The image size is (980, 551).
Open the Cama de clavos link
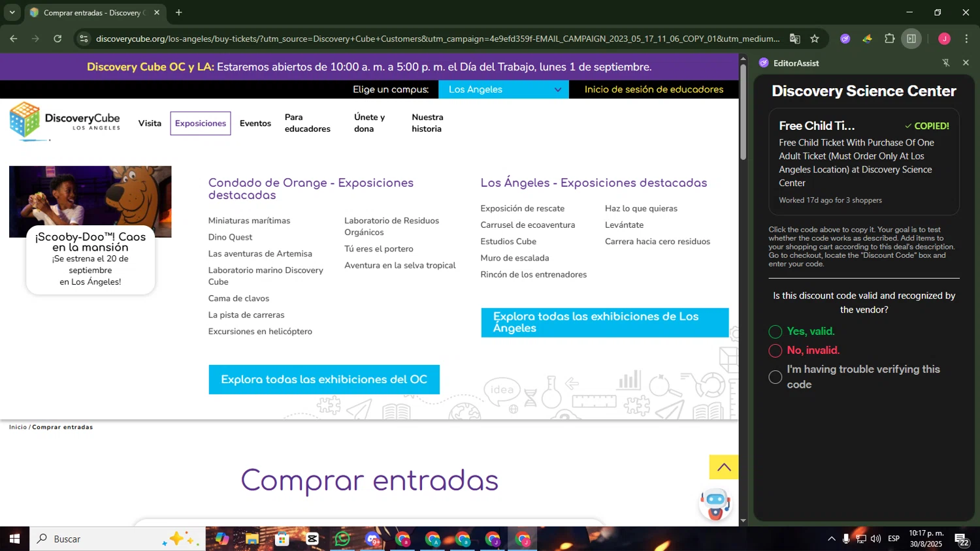(x=238, y=298)
